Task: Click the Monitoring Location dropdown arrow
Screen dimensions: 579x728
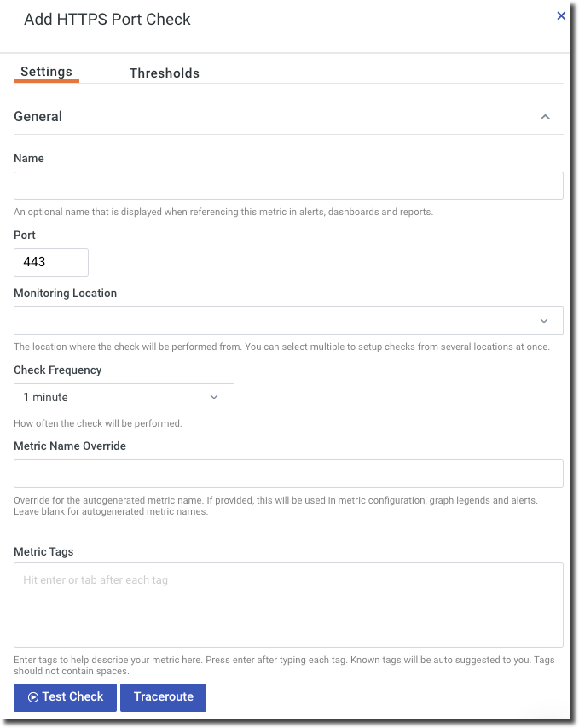Action: click(x=544, y=321)
